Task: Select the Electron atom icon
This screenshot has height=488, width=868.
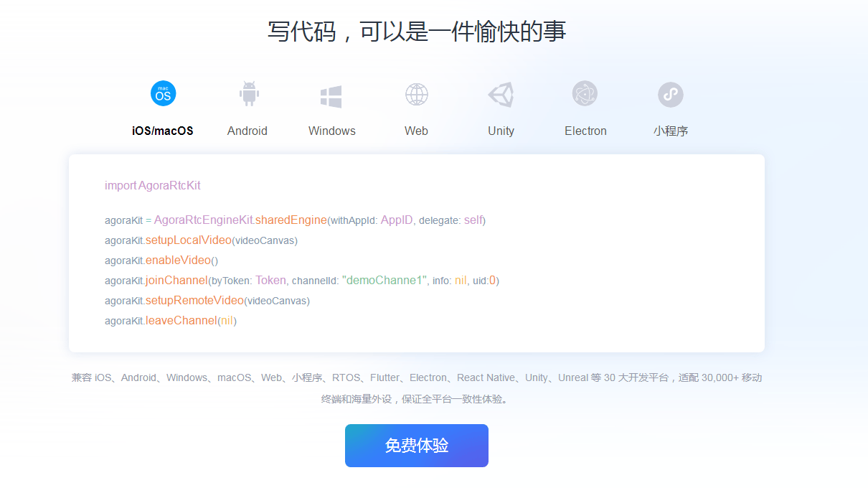Action: pyautogui.click(x=585, y=93)
